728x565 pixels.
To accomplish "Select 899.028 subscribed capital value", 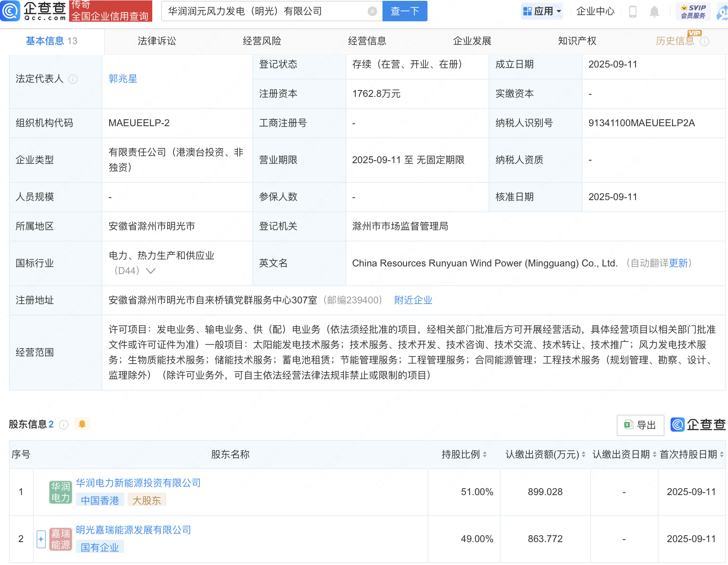I will pyautogui.click(x=545, y=492).
